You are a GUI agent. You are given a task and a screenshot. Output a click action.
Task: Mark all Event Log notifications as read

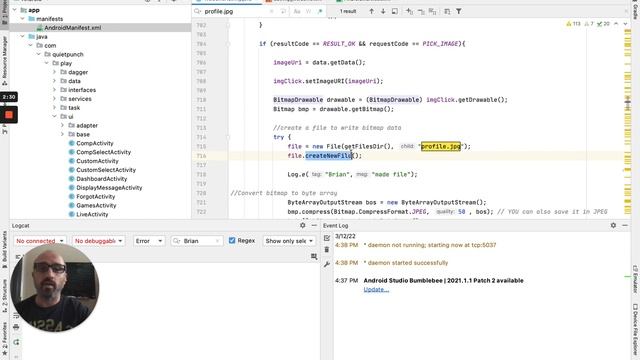[327, 238]
